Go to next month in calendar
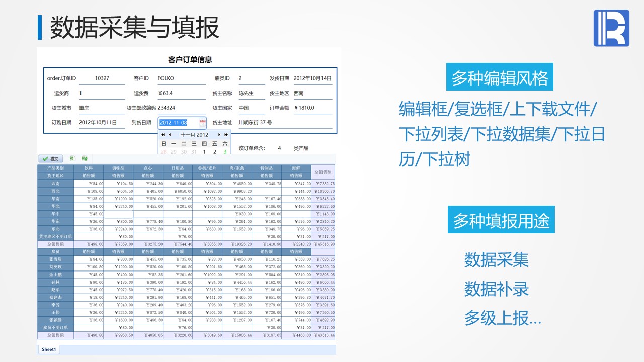Image resolution: width=644 pixels, height=362 pixels. click(x=219, y=135)
